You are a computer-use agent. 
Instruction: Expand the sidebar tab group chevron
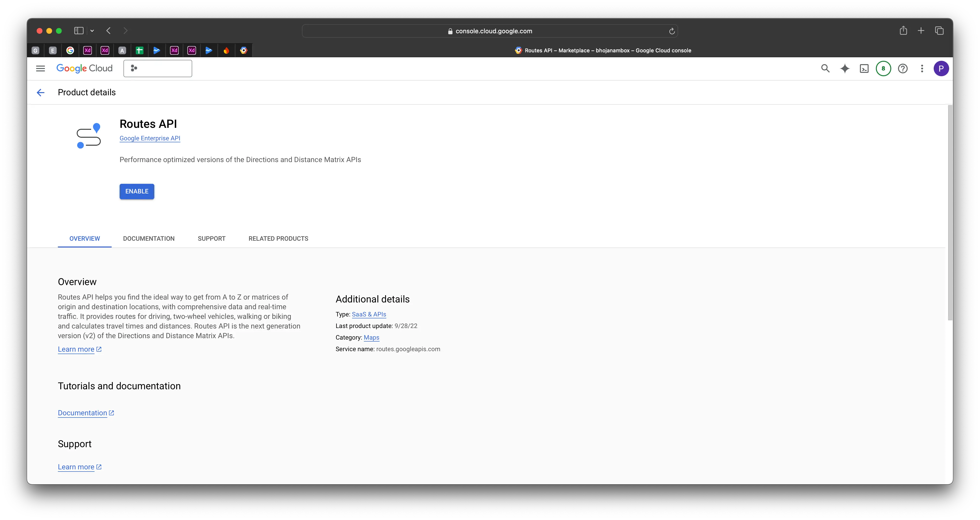(92, 31)
